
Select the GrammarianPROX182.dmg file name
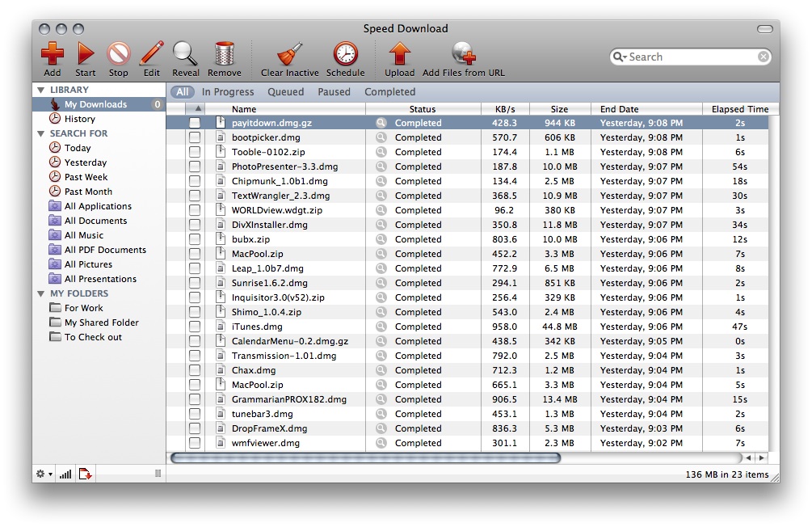[289, 399]
